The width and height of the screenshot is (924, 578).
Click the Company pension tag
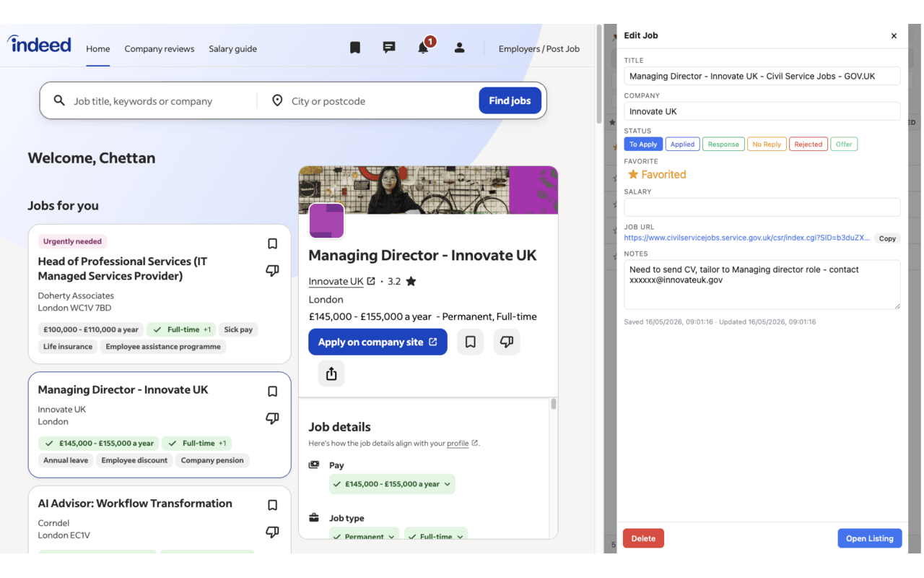[212, 460]
